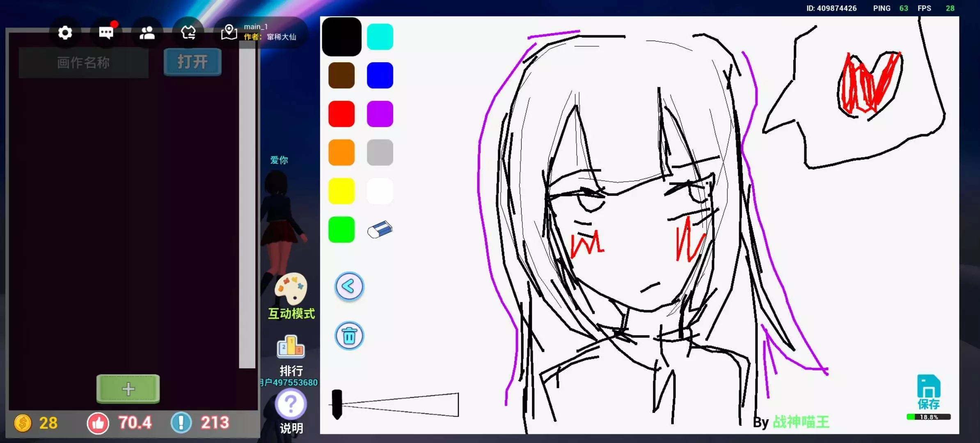Click the thumbs-up likes counter icon
This screenshot has height=443, width=980.
pyautogui.click(x=98, y=423)
